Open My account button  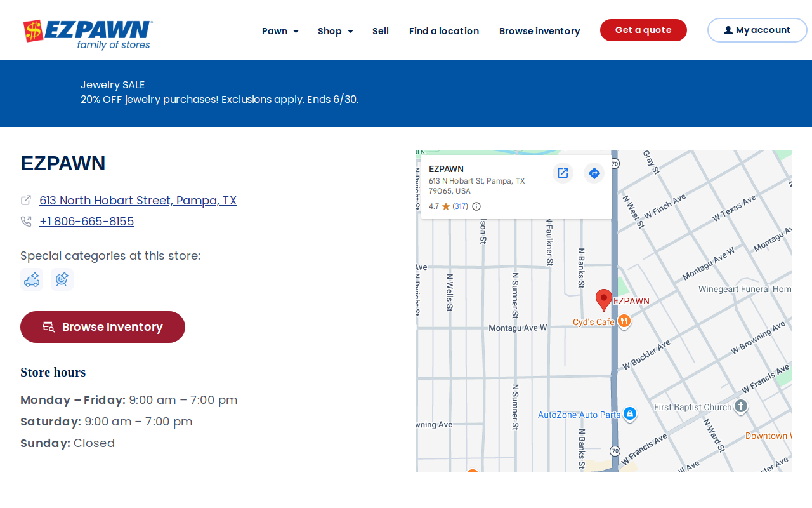[757, 30]
